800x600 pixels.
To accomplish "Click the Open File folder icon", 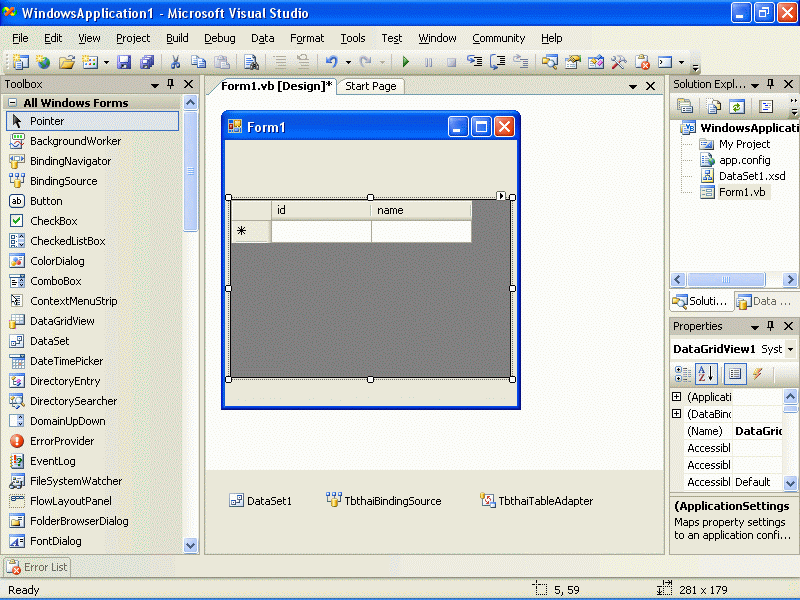I will pos(66,62).
